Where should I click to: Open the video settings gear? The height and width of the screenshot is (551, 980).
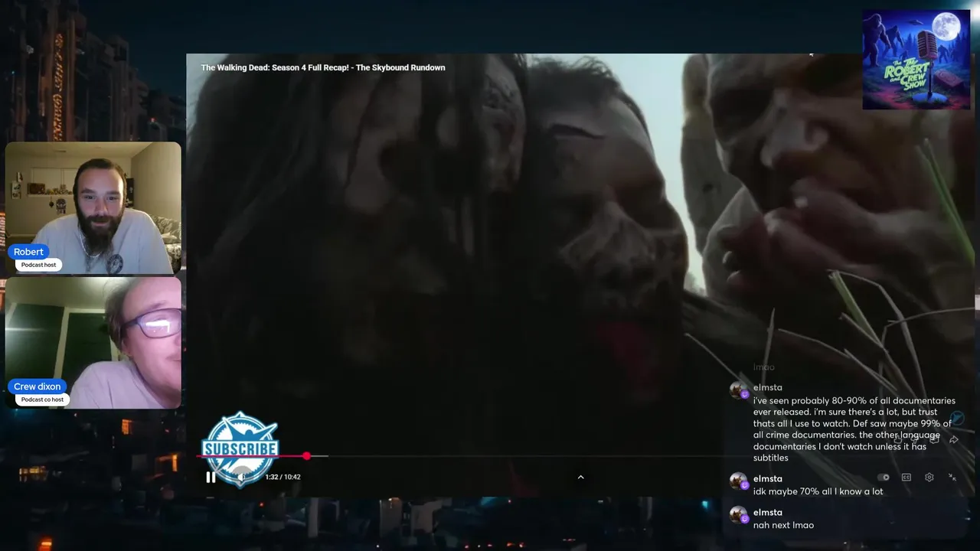pyautogui.click(x=929, y=478)
